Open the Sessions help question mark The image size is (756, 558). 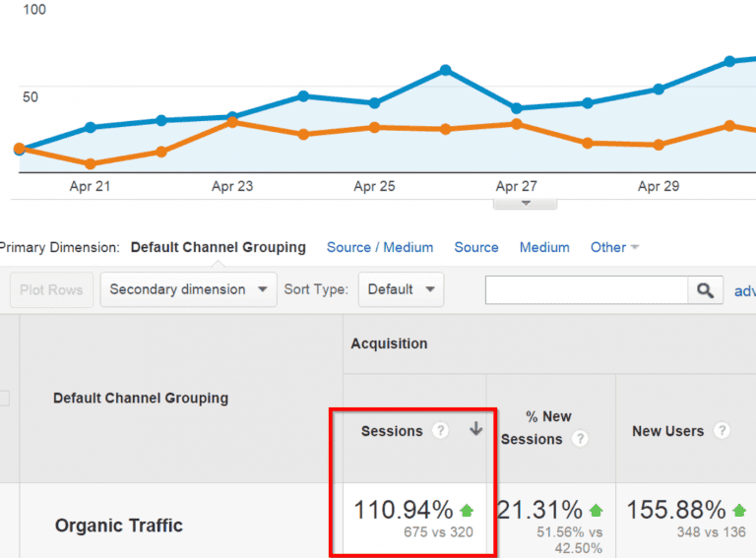click(x=441, y=431)
